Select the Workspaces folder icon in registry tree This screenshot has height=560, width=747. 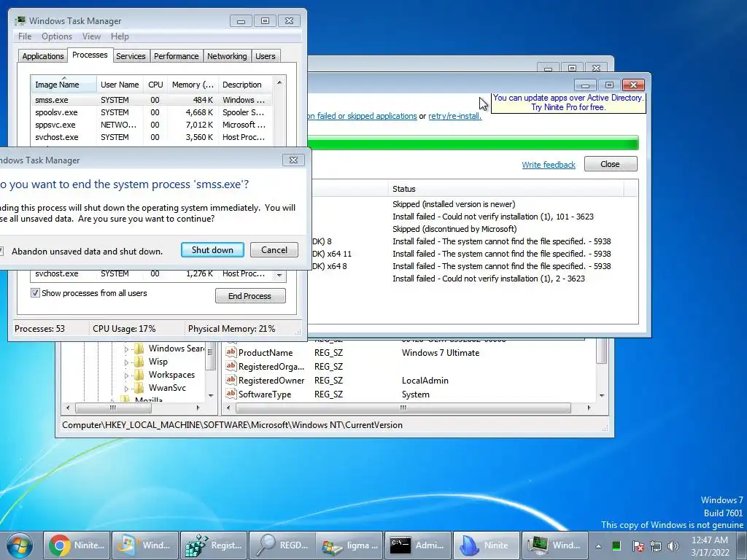coord(139,375)
